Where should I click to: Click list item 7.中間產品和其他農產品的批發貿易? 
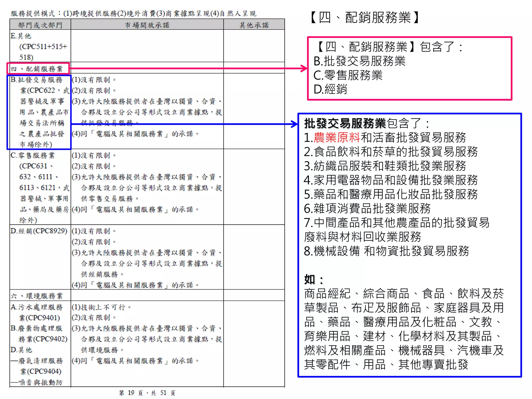point(397,223)
